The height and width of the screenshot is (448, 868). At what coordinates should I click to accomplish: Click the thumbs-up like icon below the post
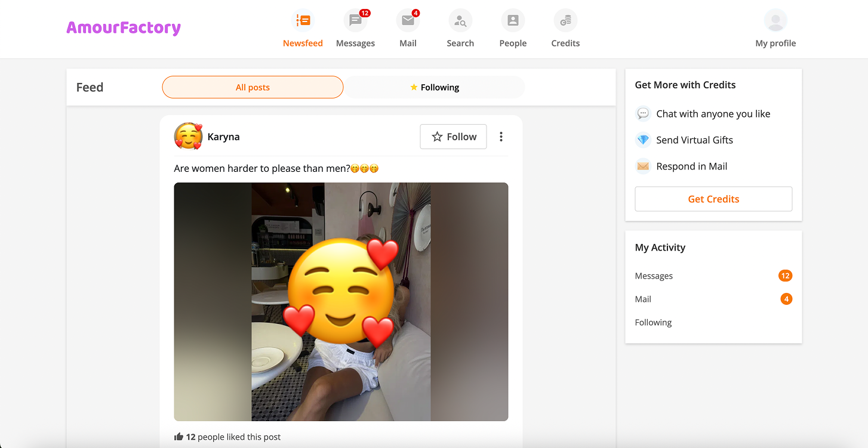[x=178, y=436]
